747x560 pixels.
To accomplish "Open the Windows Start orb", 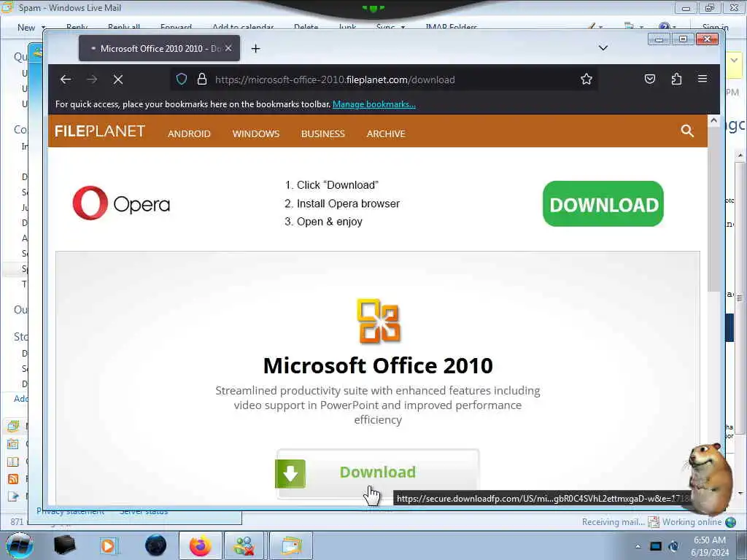I will 19,545.
